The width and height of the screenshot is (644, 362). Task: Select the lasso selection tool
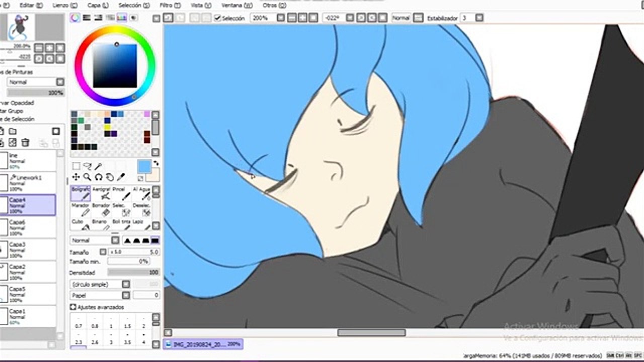(87, 166)
